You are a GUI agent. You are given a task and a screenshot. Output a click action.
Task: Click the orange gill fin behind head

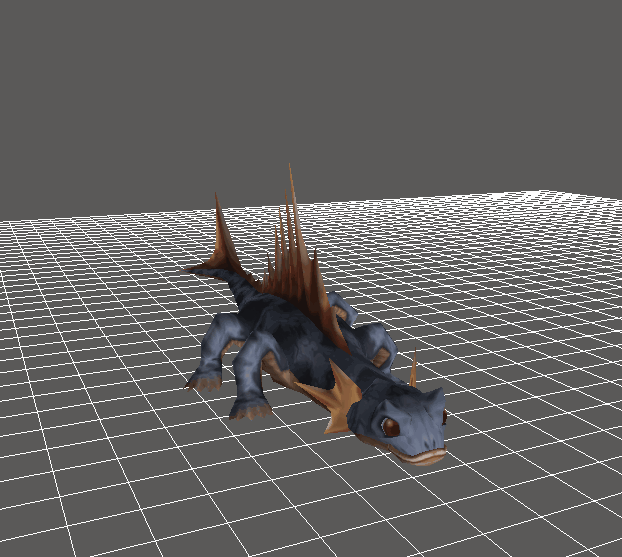[x=332, y=396]
